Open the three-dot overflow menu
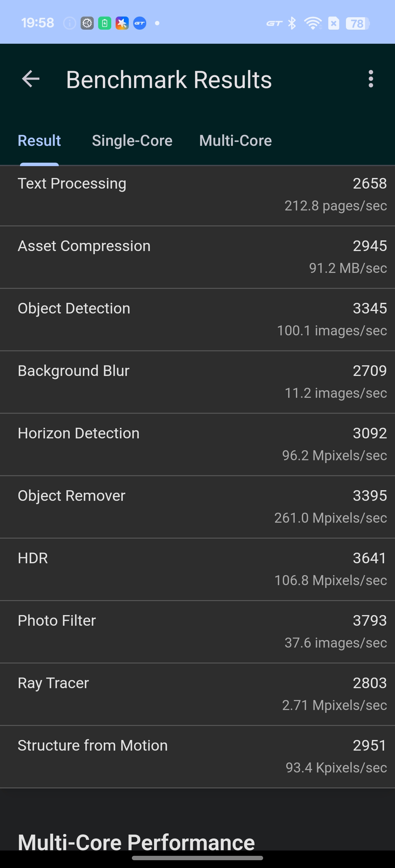Viewport: 395px width, 868px height. (371, 79)
